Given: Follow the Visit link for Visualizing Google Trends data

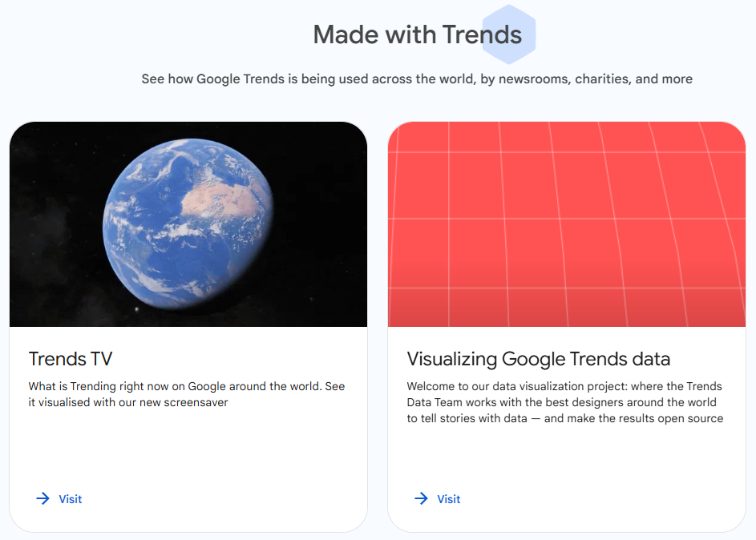Looking at the screenshot, I should pyautogui.click(x=449, y=499).
